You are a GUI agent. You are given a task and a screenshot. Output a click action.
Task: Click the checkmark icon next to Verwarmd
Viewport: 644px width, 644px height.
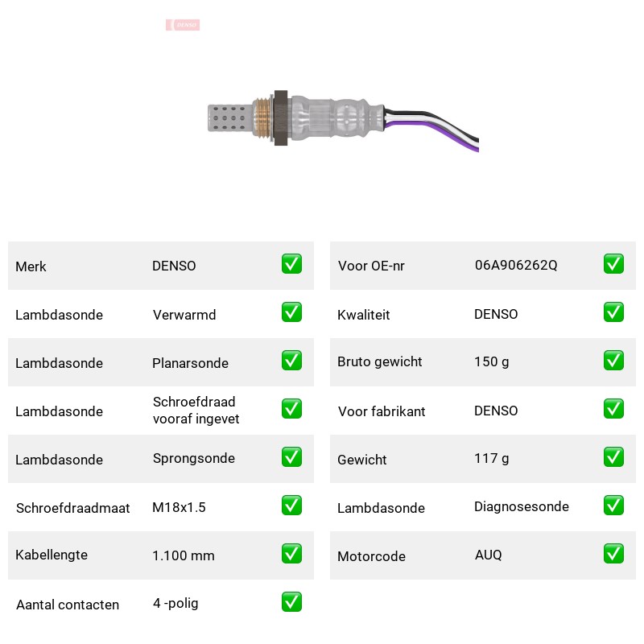tap(291, 312)
